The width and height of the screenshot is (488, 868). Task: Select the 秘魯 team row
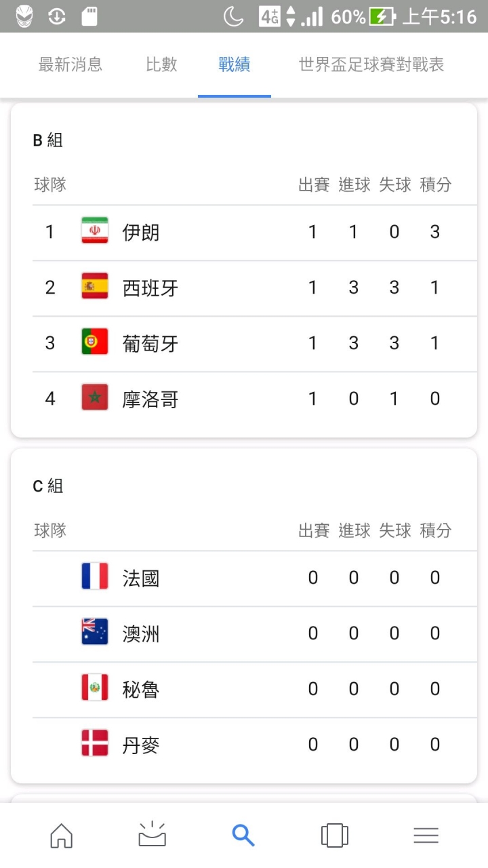point(255,690)
